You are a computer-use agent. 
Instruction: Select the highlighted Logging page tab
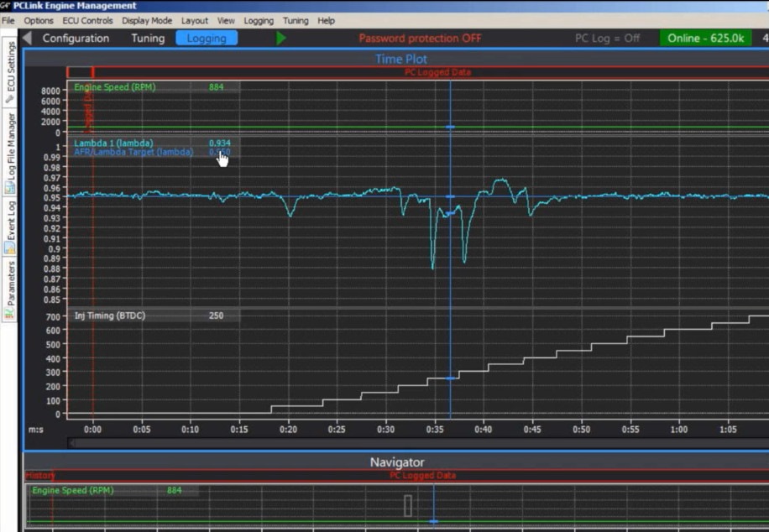pyautogui.click(x=207, y=39)
